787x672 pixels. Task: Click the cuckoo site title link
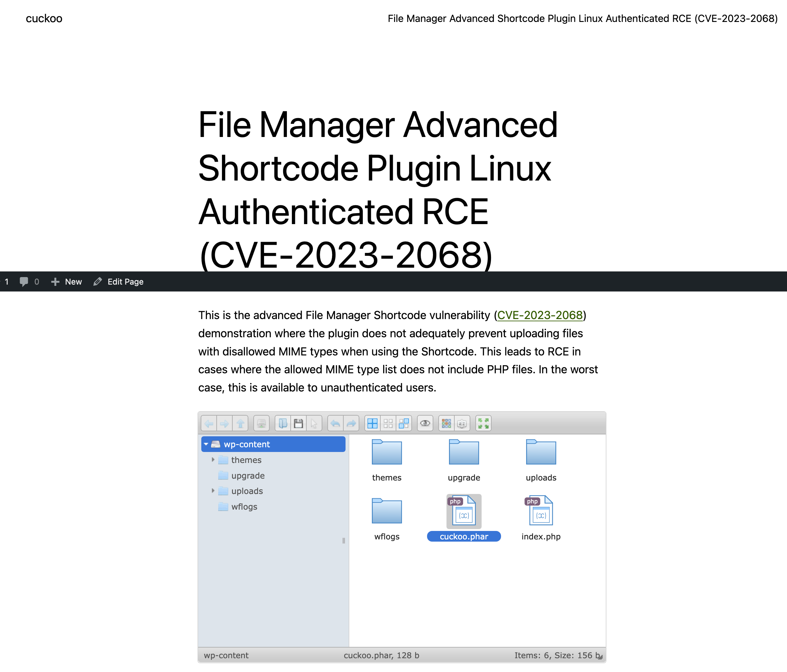44,18
